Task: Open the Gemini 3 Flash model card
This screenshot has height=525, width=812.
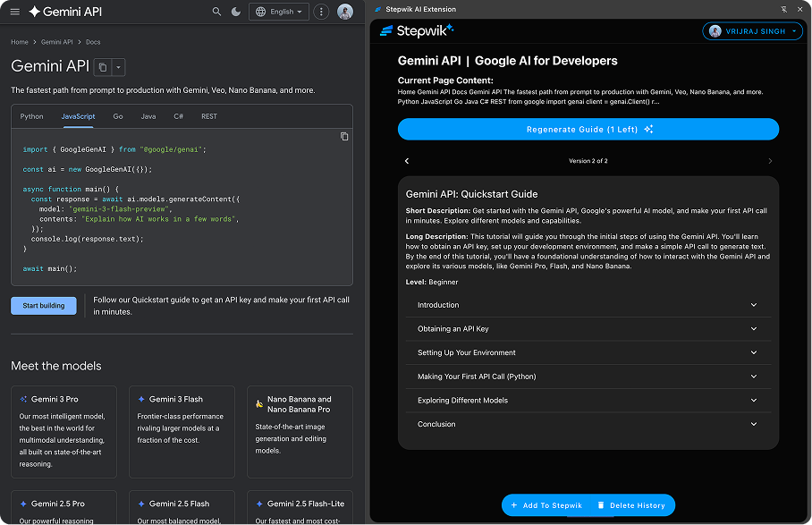Action: 182,432
